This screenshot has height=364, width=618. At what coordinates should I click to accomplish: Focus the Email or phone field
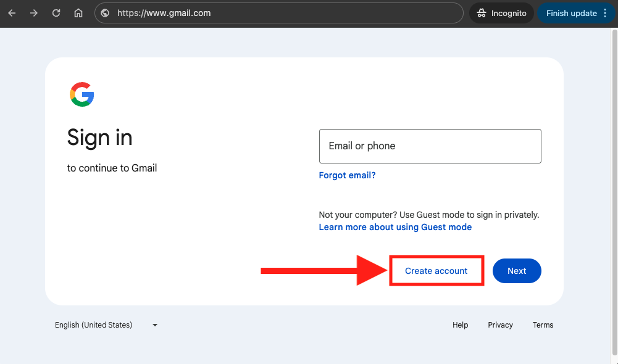pos(430,146)
